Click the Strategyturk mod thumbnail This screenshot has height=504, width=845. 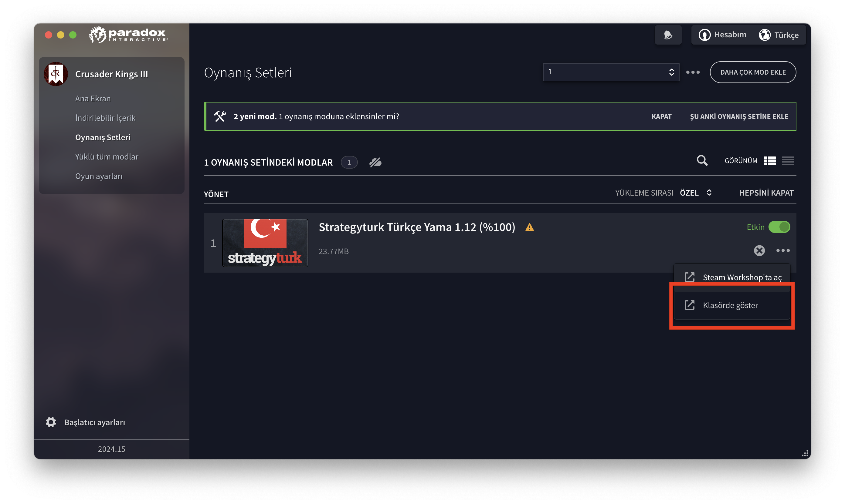point(265,243)
